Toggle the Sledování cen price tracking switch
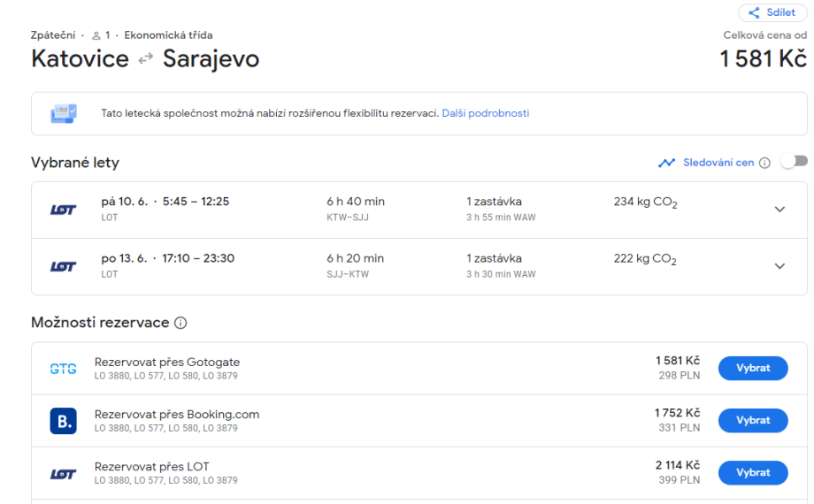Viewport: 814px width, 504px height. point(794,161)
